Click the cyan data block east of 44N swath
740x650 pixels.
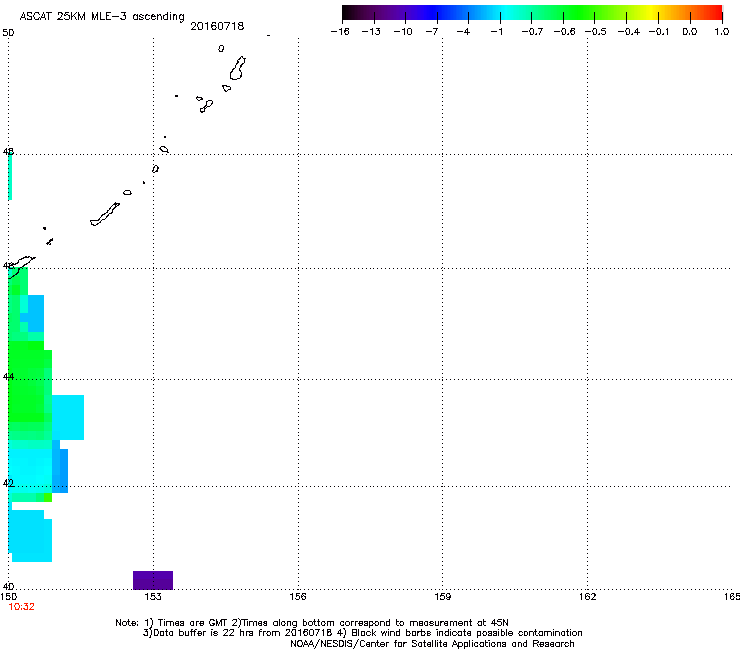(68, 417)
